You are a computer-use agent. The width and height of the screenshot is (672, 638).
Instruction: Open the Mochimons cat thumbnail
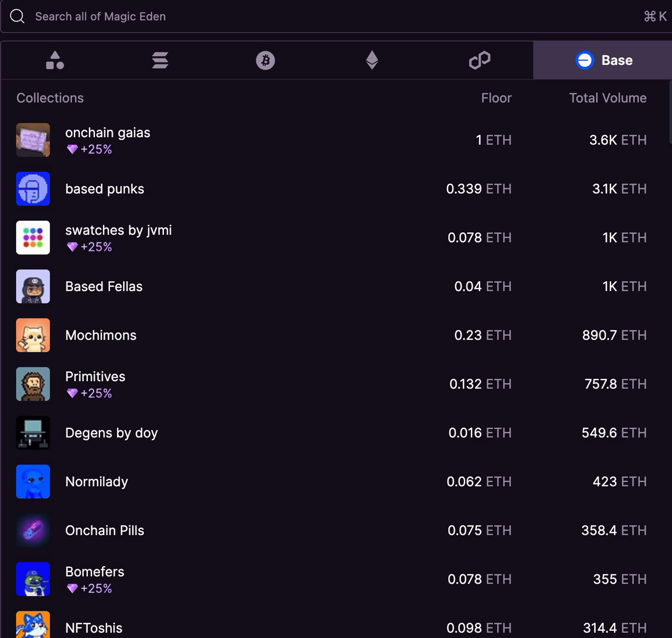(33, 335)
